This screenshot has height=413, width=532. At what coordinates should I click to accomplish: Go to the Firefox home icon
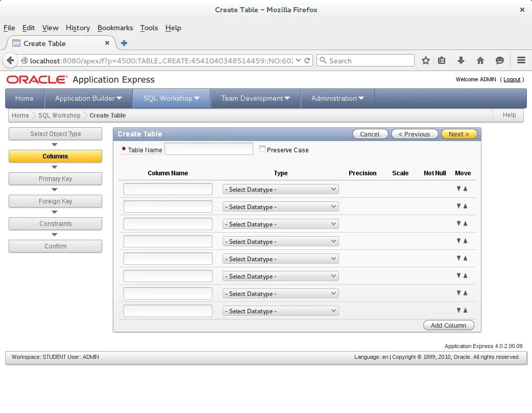coord(480,60)
